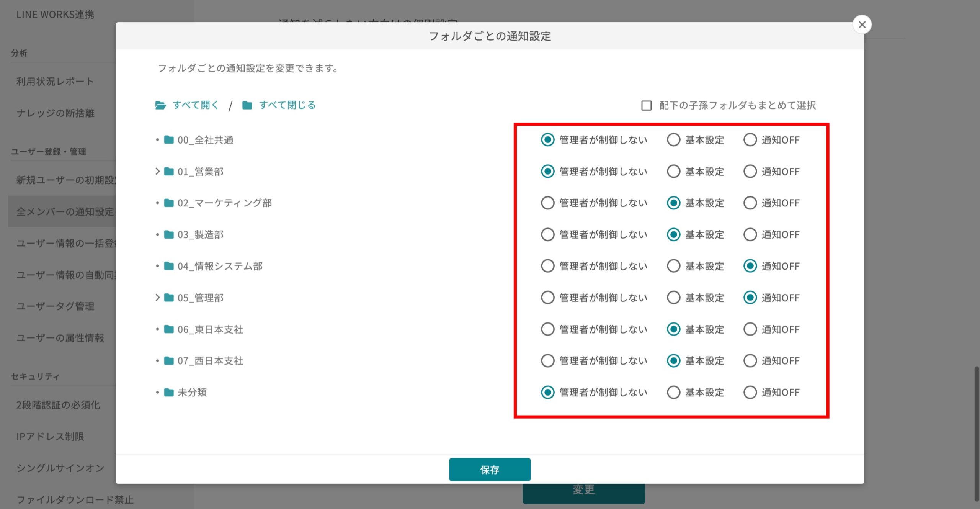Image resolution: width=980 pixels, height=509 pixels.
Task: Click the 07_西日本支社 folder icon
Action: tap(169, 360)
